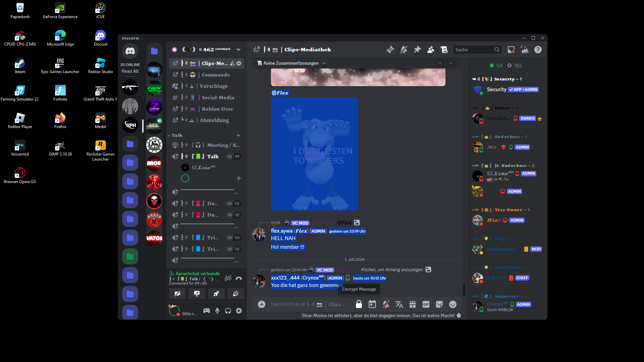Viewport: 644px width, 362px height.
Task: Click the message input field
Action: 308,304
